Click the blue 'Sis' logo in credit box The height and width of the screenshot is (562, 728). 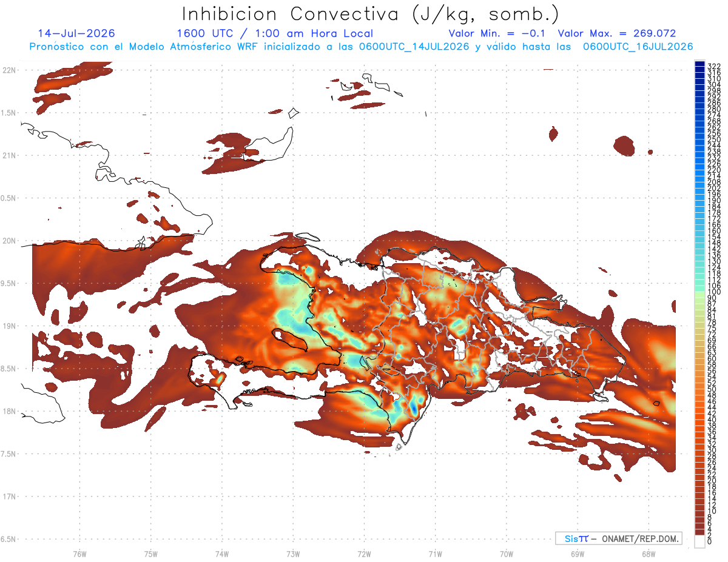[571, 538]
